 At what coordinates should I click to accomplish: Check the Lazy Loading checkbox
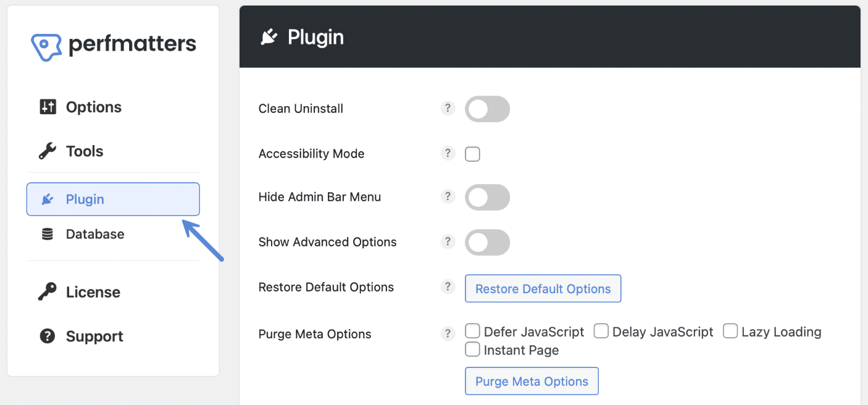tap(730, 331)
